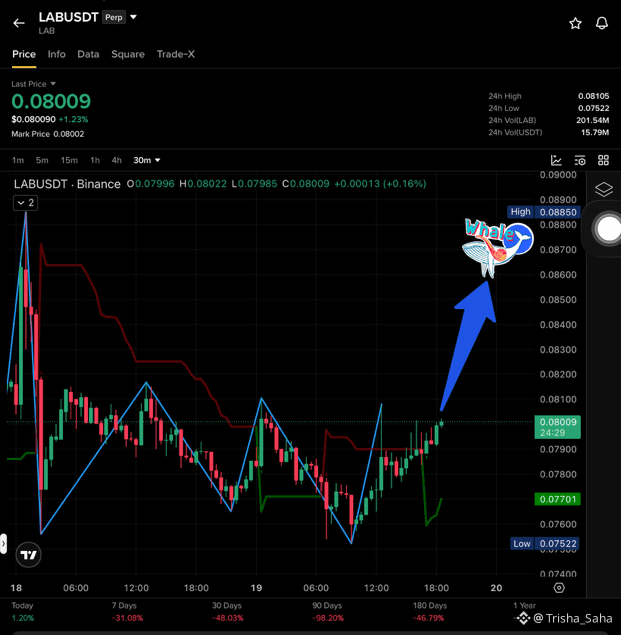Switch to the Price tab
This screenshot has width=621, height=635.
24,54
